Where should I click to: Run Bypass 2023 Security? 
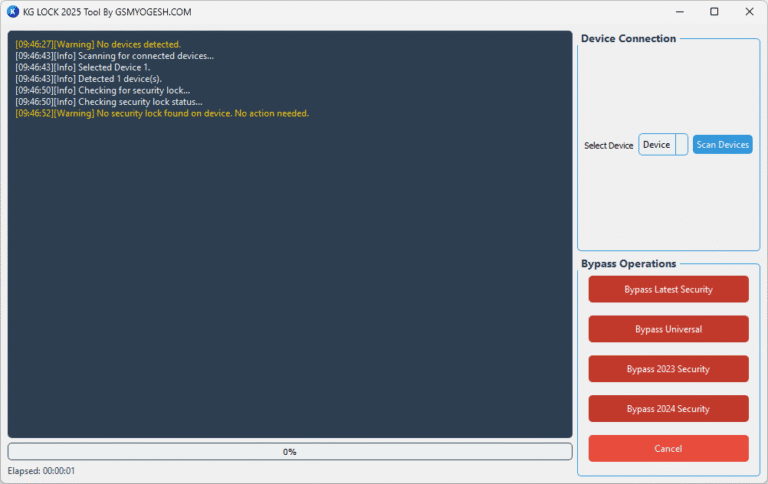[x=669, y=369]
